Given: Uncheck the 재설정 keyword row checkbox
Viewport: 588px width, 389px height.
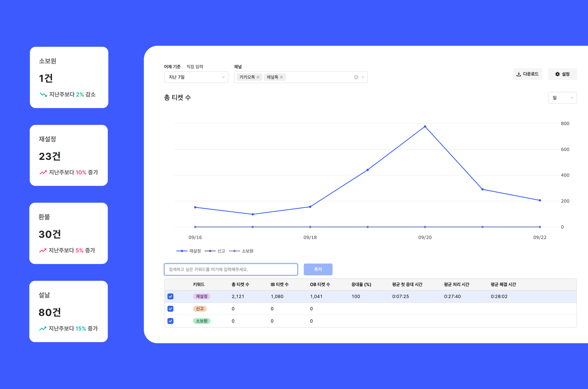Looking at the screenshot, I should coord(171,296).
